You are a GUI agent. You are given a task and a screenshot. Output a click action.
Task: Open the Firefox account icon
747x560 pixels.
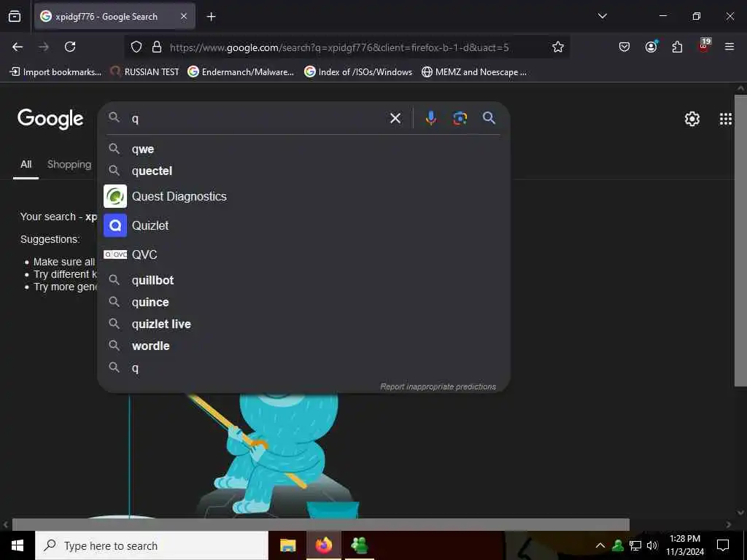coord(651,47)
